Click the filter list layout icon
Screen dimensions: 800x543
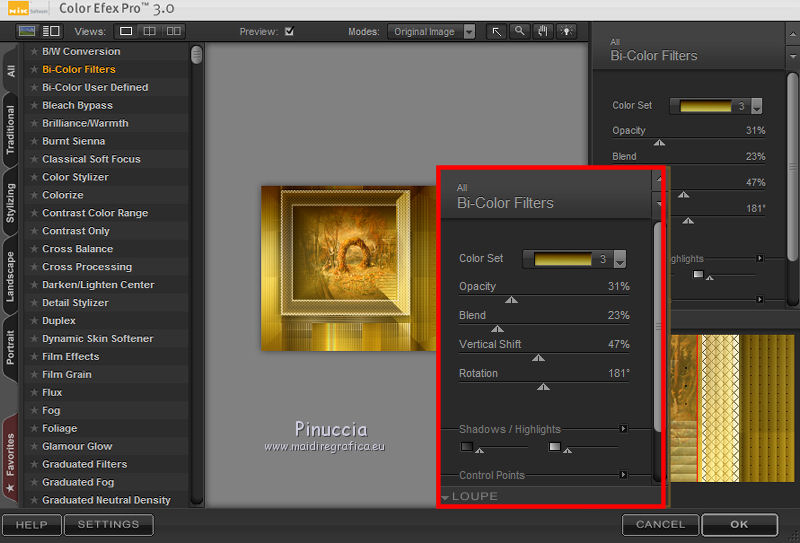[51, 31]
